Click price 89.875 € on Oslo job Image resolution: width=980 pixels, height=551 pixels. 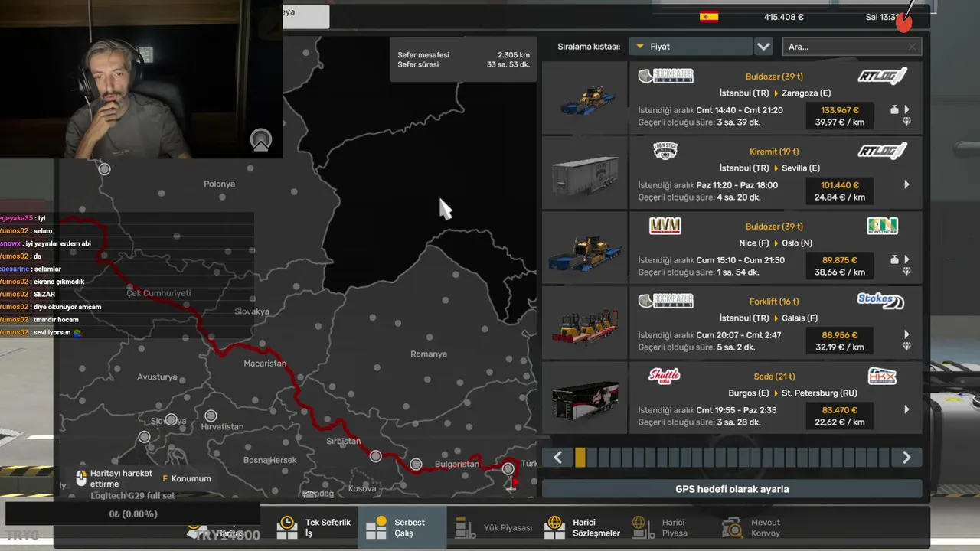[x=840, y=260]
